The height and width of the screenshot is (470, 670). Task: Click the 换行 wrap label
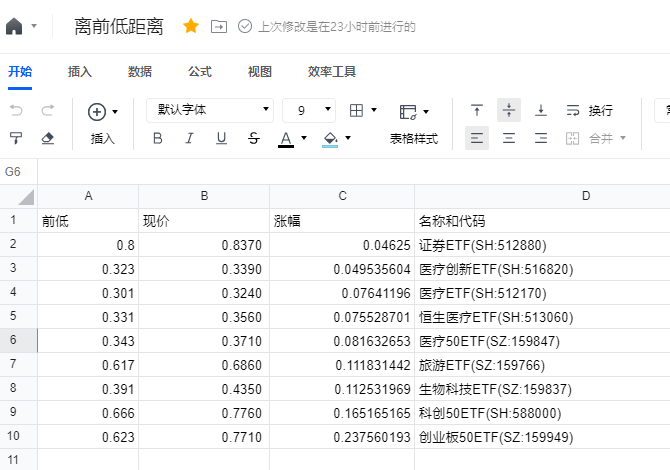(601, 111)
